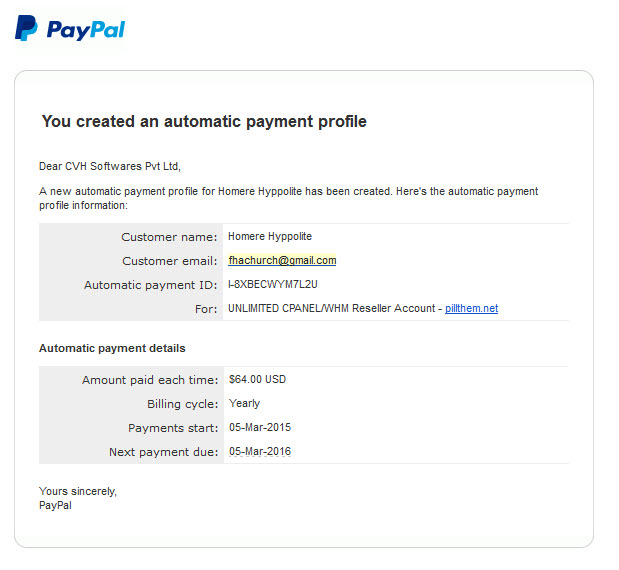Click the email heading about automatic payment profile

(x=204, y=122)
